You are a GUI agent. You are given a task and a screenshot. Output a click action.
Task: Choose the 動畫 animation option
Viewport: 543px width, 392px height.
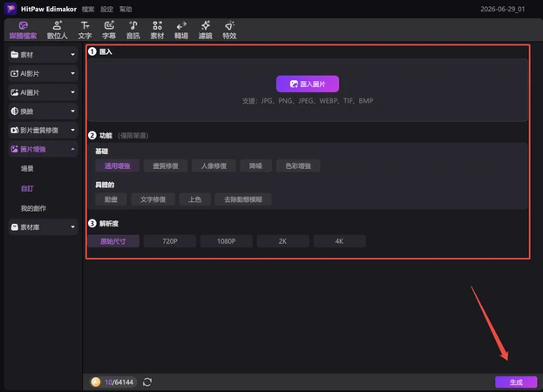click(x=111, y=199)
